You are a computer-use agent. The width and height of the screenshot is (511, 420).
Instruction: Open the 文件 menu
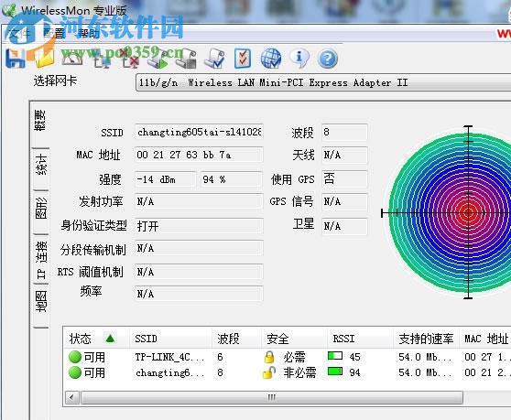point(19,33)
